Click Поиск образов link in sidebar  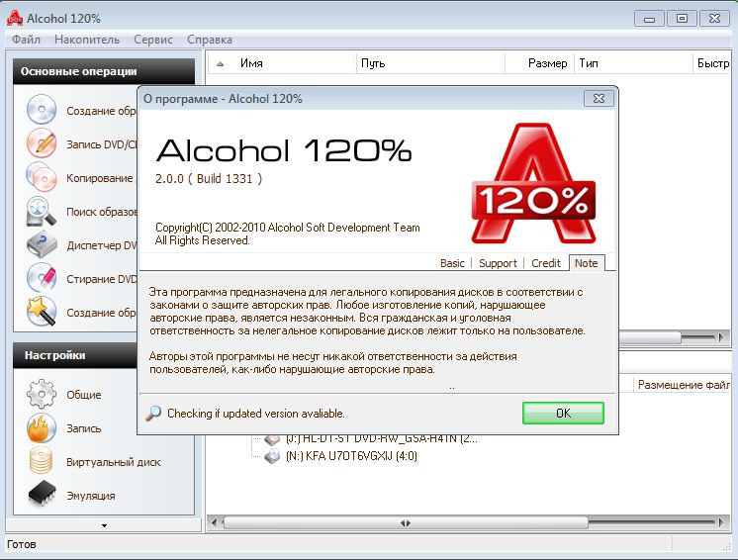(102, 212)
